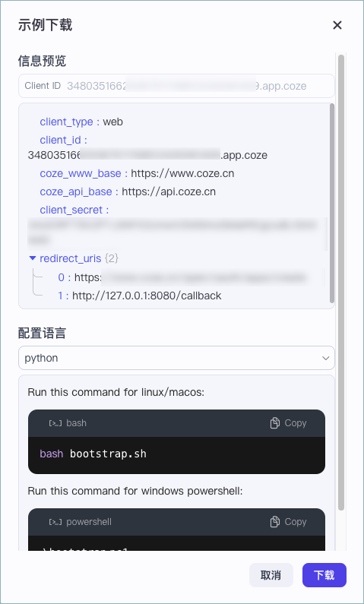Click the 下载 button
Image resolution: width=364 pixels, height=604 pixels.
tap(324, 575)
